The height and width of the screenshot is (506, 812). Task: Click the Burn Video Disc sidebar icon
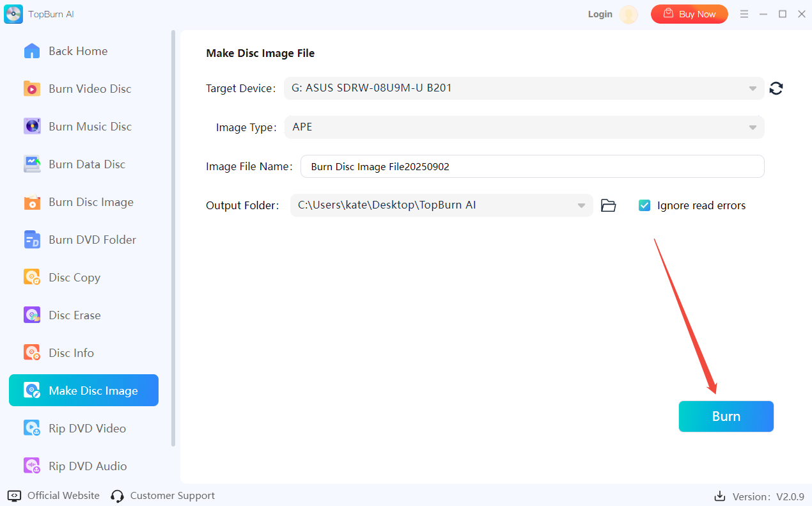[32, 89]
